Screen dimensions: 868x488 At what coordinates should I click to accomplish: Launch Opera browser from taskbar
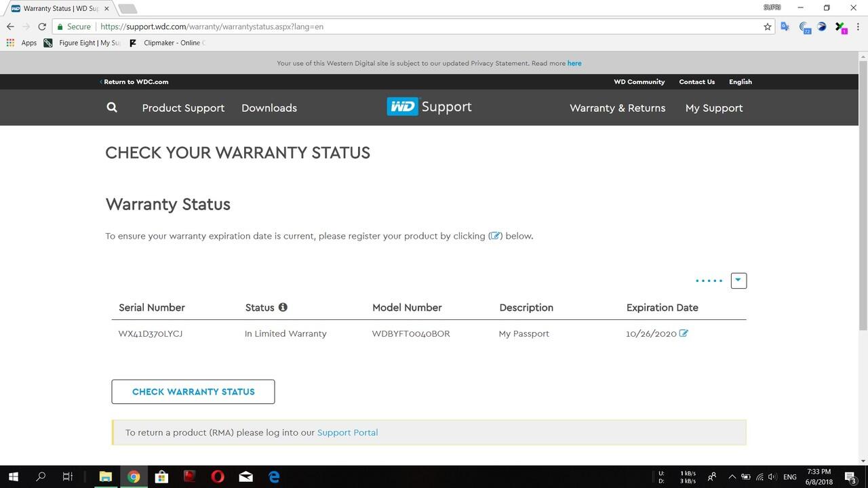pyautogui.click(x=218, y=476)
